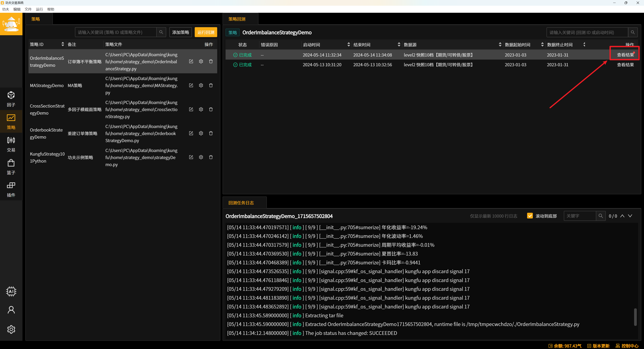Sort backtests by 数据终止时间 column
The height and width of the screenshot is (349, 644).
pyautogui.click(x=584, y=44)
